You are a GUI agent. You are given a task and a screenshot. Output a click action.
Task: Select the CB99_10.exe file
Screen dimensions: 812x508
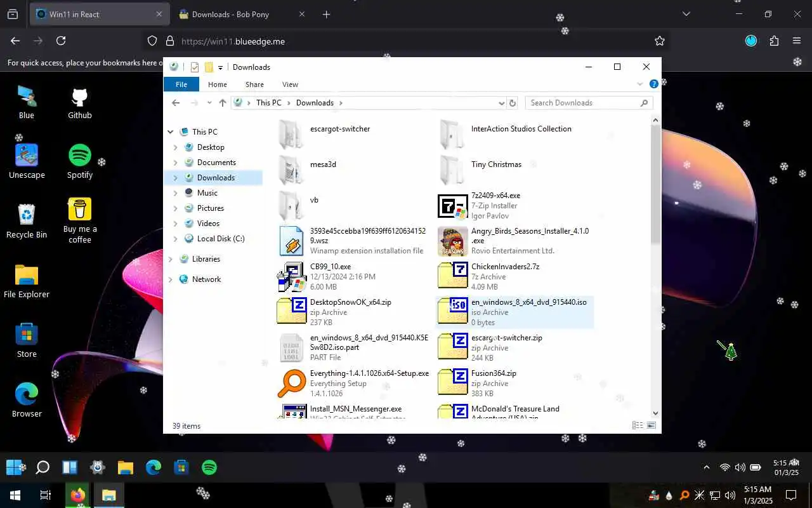(353, 277)
